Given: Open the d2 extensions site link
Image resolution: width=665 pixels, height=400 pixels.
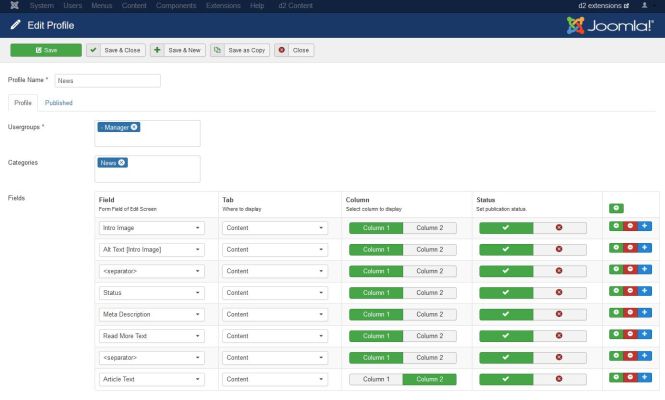Looking at the screenshot, I should [603, 6].
